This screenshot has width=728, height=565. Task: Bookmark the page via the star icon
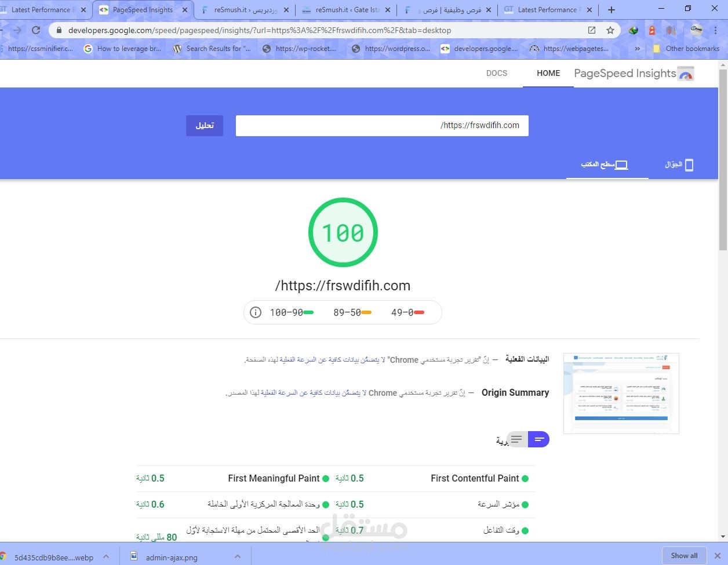pos(610,30)
